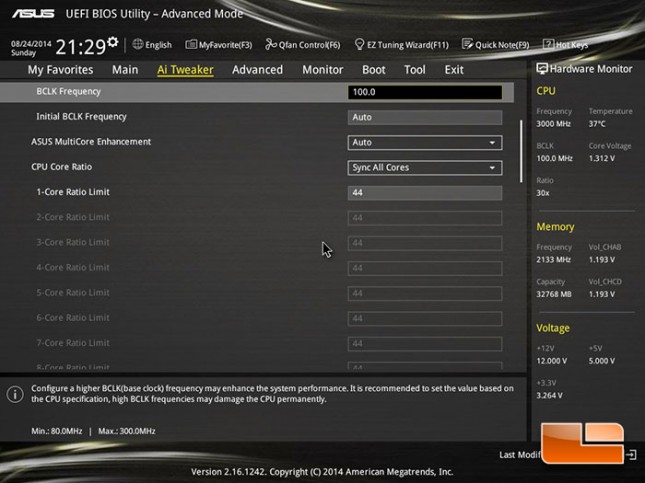This screenshot has height=483, width=645.
Task: Select the CPU Core Ratio label
Action: pos(61,167)
